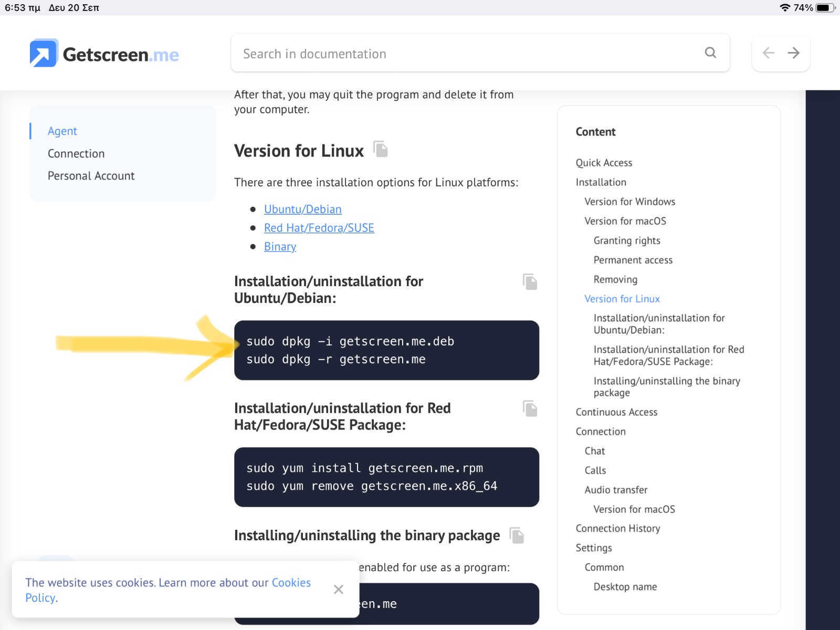Open the Cookies Policy link
840x630 pixels.
pyautogui.click(x=168, y=590)
